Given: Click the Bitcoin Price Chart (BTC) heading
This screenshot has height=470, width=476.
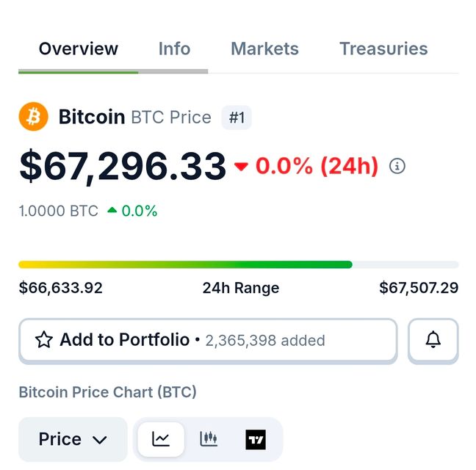Looking at the screenshot, I should 107,392.
